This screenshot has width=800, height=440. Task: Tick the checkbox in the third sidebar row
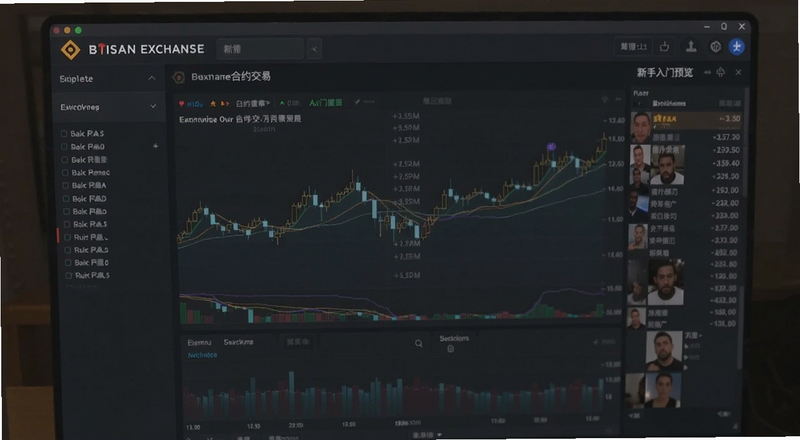point(65,159)
